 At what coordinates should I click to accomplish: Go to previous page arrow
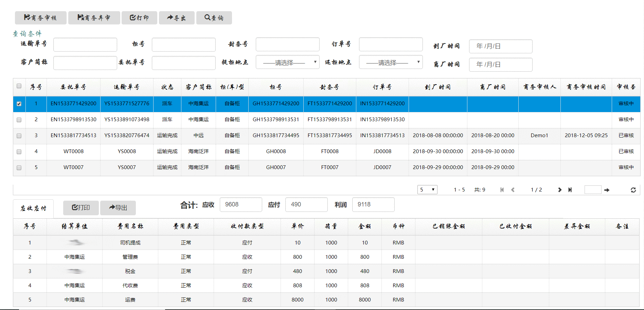[x=513, y=190]
